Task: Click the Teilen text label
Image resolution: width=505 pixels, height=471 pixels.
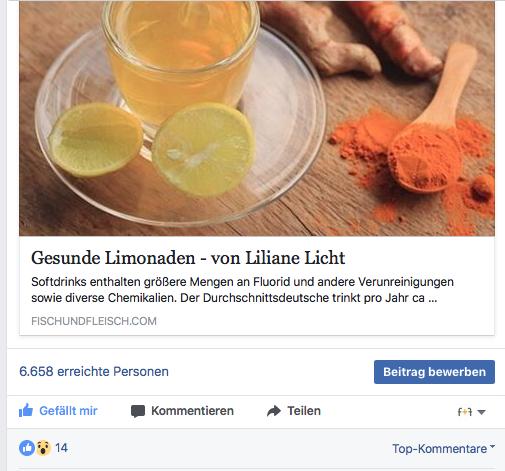Action: (304, 411)
